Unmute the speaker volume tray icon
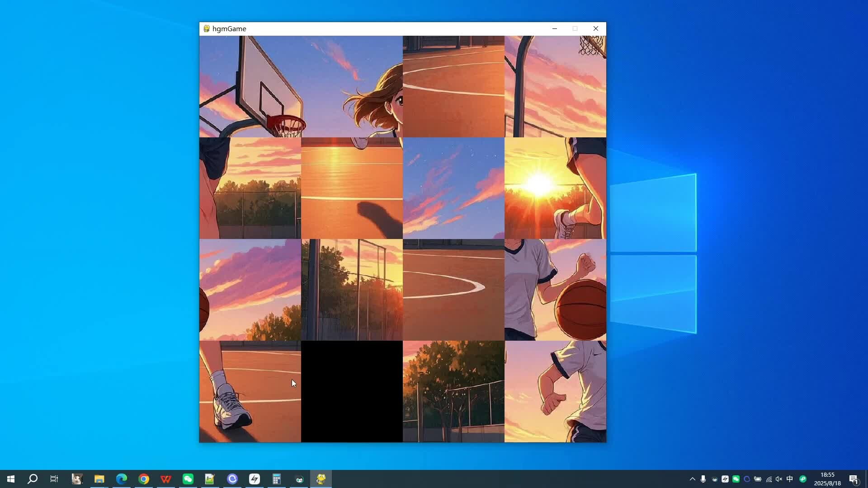Image resolution: width=868 pixels, height=488 pixels. click(x=779, y=479)
